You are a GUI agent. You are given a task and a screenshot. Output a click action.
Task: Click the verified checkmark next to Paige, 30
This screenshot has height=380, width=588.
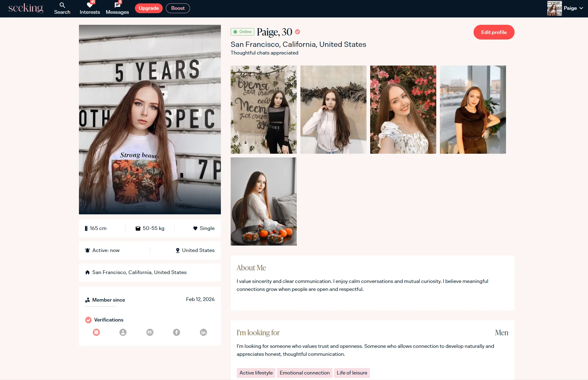click(297, 32)
